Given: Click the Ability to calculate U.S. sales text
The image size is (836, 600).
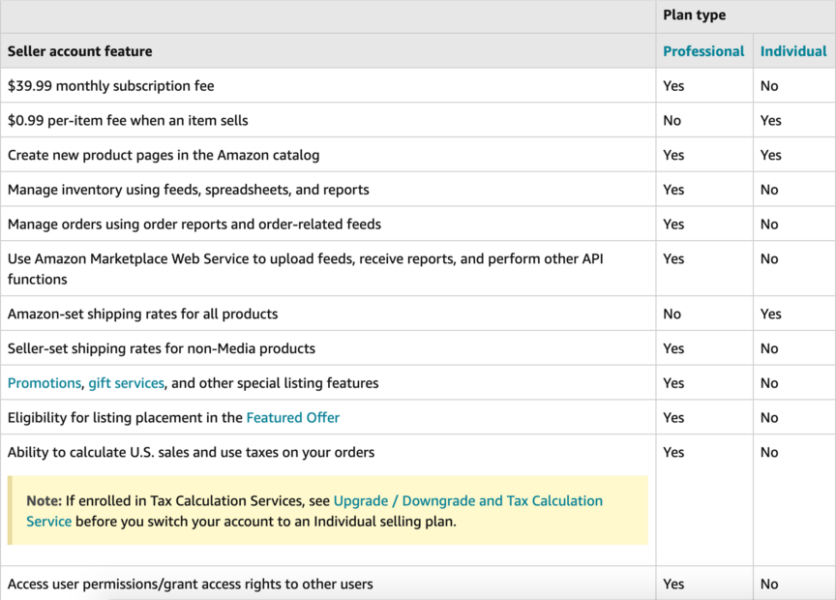Looking at the screenshot, I should (191, 452).
